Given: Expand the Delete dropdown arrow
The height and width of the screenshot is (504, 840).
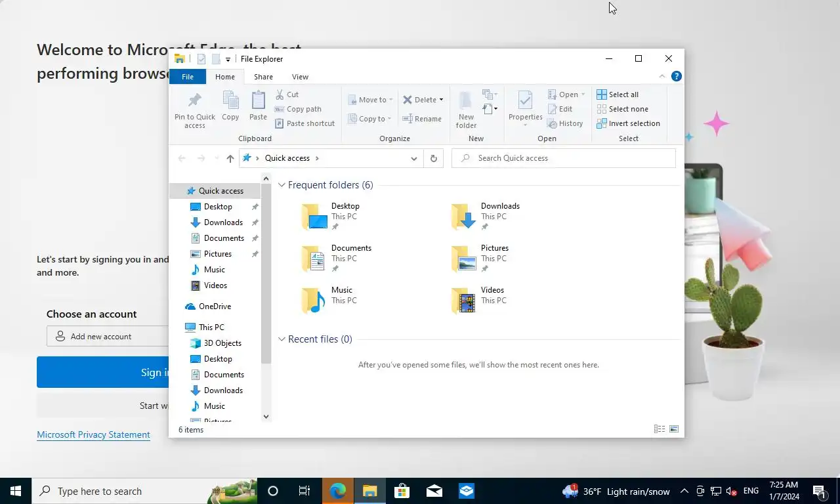Looking at the screenshot, I should [441, 100].
